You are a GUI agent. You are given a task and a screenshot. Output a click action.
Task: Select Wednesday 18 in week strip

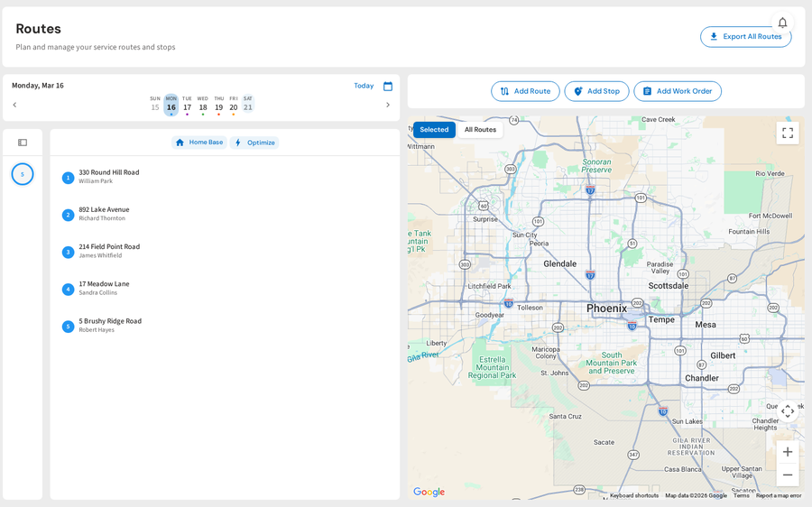click(x=202, y=105)
